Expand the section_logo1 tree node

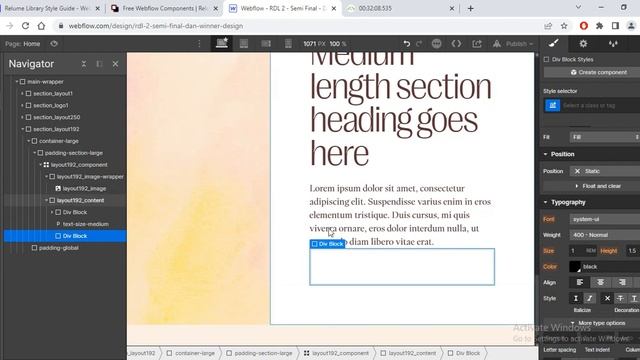(22, 105)
